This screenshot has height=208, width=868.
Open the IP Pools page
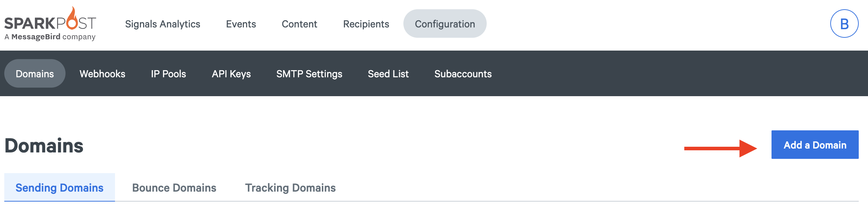[x=168, y=74]
